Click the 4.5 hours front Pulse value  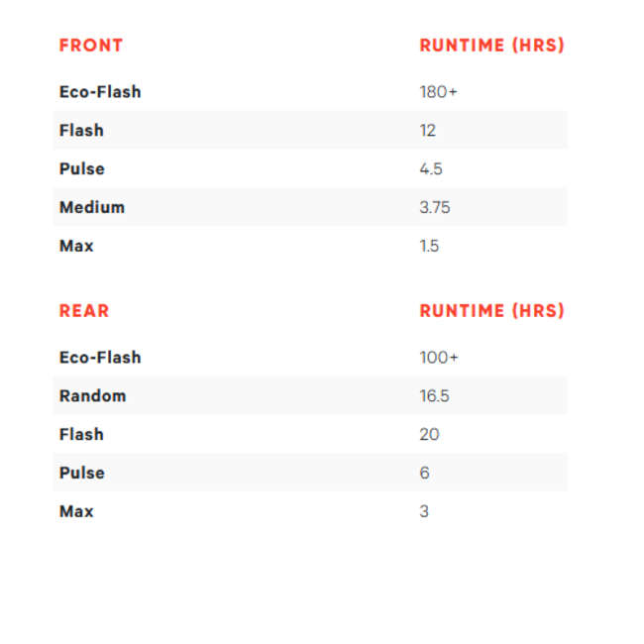click(x=431, y=169)
